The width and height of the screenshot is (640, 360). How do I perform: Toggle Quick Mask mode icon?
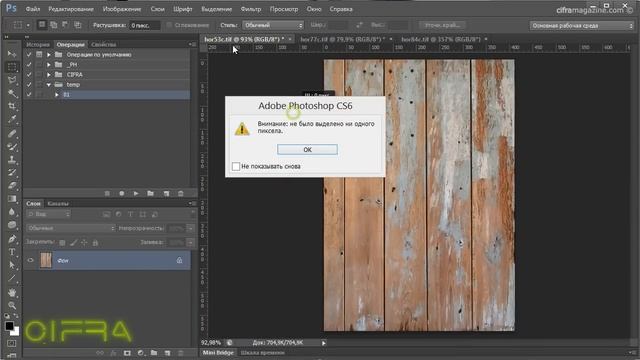[x=11, y=343]
